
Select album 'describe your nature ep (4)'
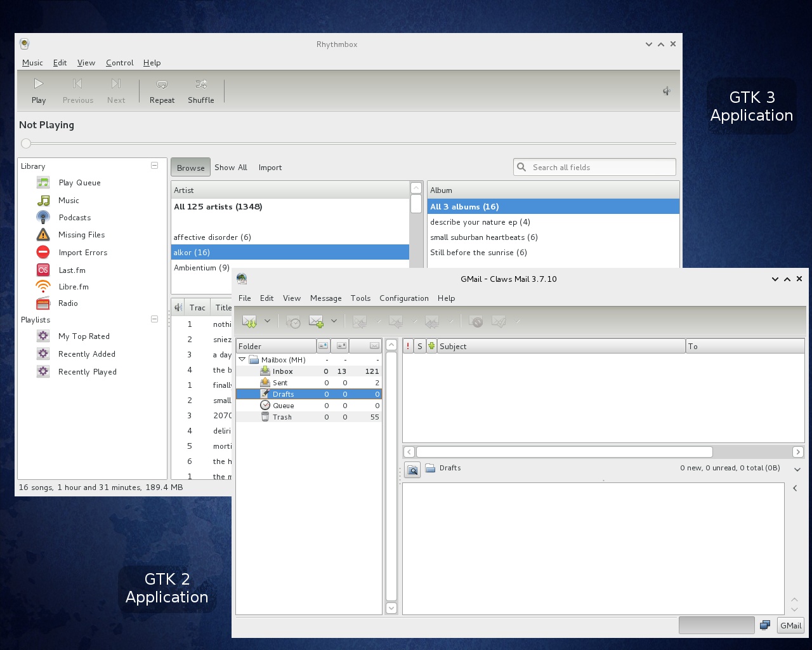(553, 222)
